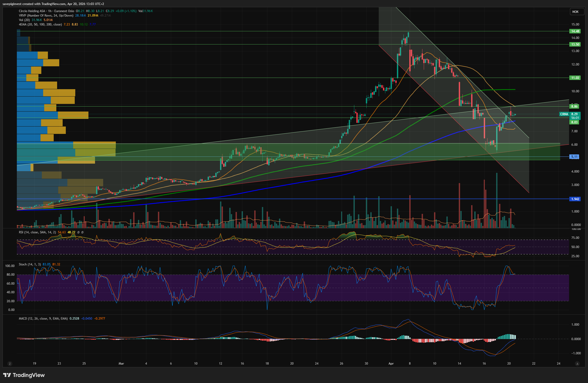Click the TradingView logo icon
The image size is (588, 383).
[7, 375]
